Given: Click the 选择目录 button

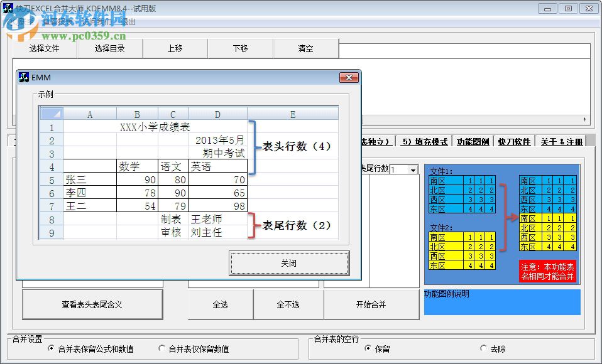Looking at the screenshot, I should click(x=109, y=48).
